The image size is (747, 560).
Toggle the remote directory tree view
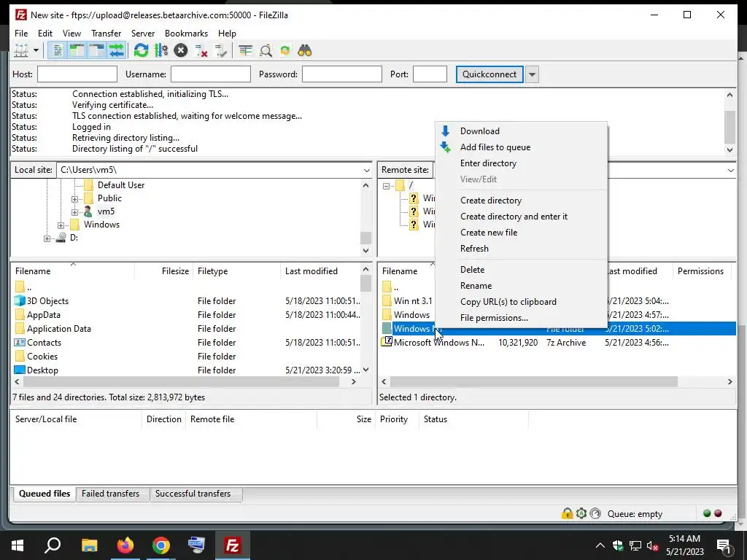tap(96, 50)
